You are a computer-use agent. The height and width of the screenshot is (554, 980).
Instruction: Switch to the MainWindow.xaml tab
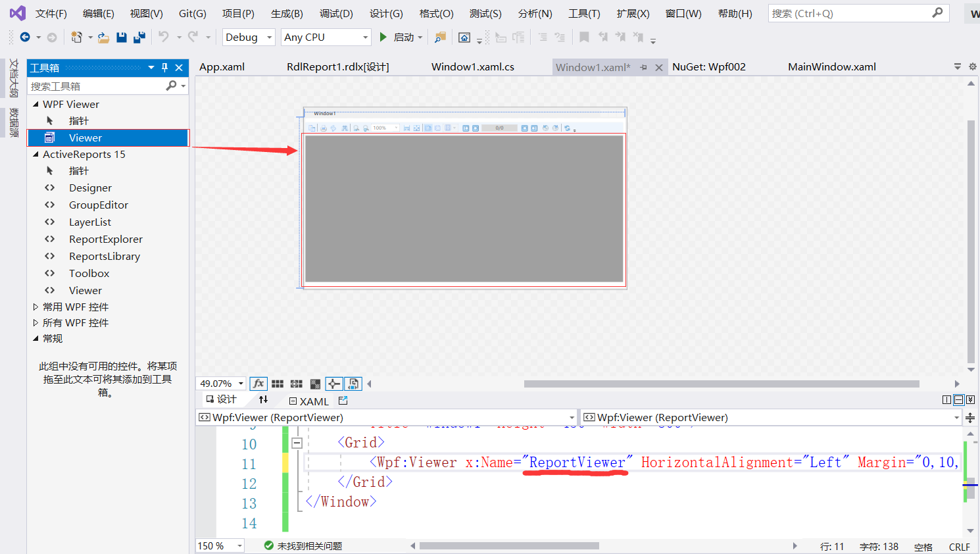coord(832,66)
